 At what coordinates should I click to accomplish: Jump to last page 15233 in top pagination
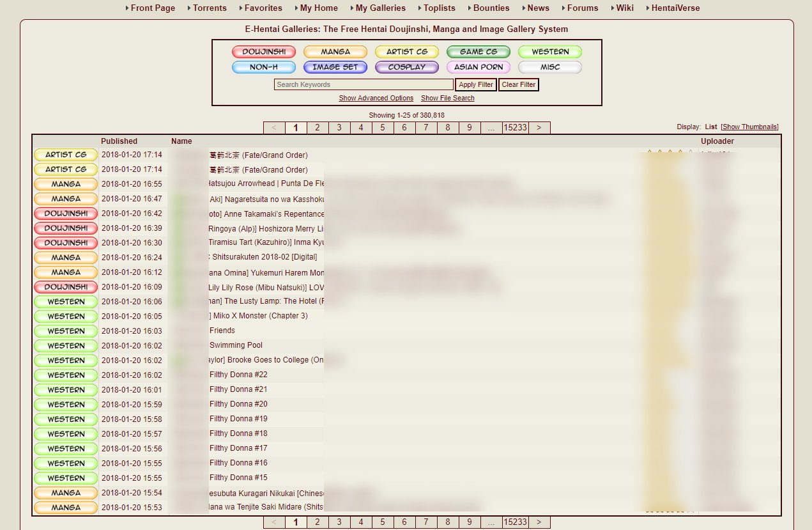pyautogui.click(x=515, y=127)
